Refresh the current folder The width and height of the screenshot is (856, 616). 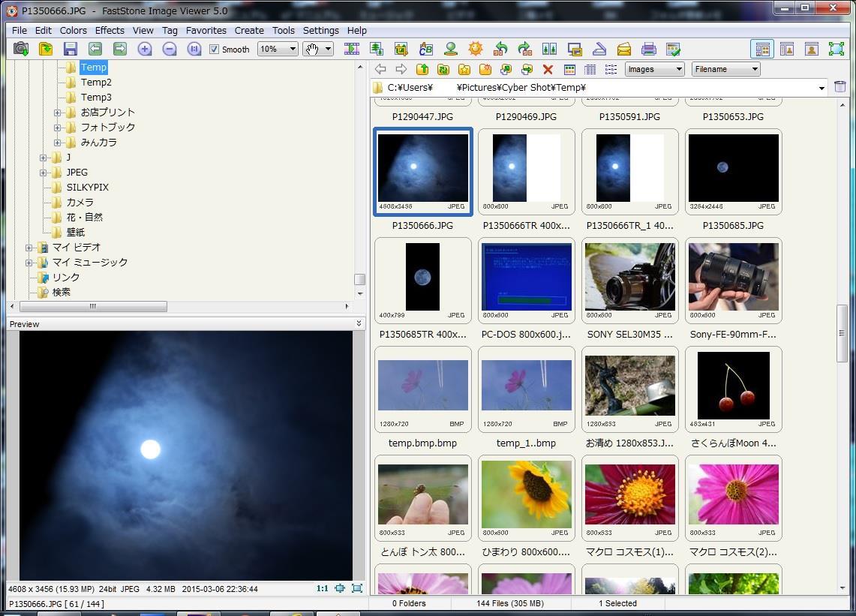[443, 69]
